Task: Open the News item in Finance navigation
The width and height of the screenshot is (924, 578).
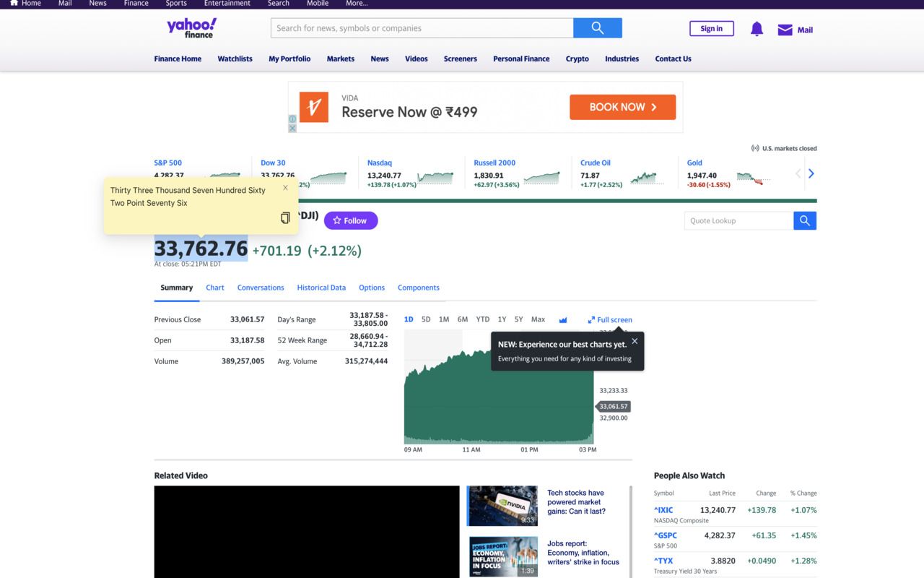Action: point(380,59)
